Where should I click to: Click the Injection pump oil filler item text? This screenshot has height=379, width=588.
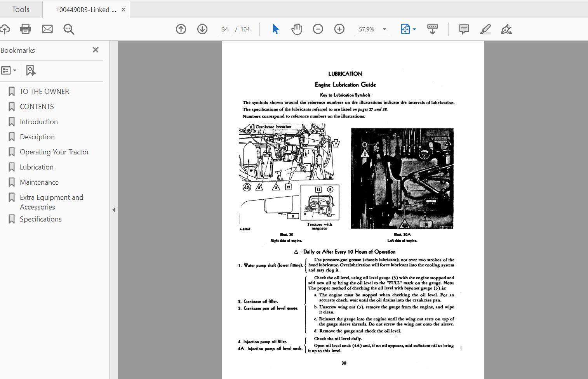tap(262, 342)
